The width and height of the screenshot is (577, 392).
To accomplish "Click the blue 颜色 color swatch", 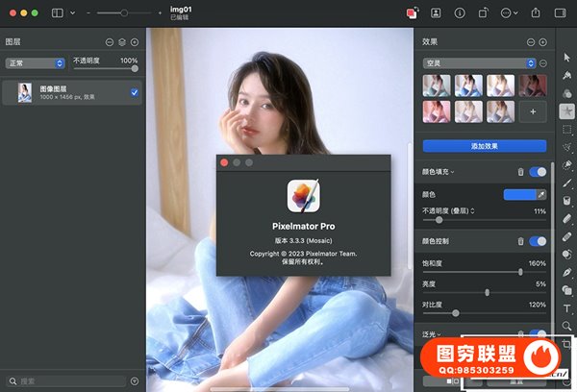I will (517, 194).
